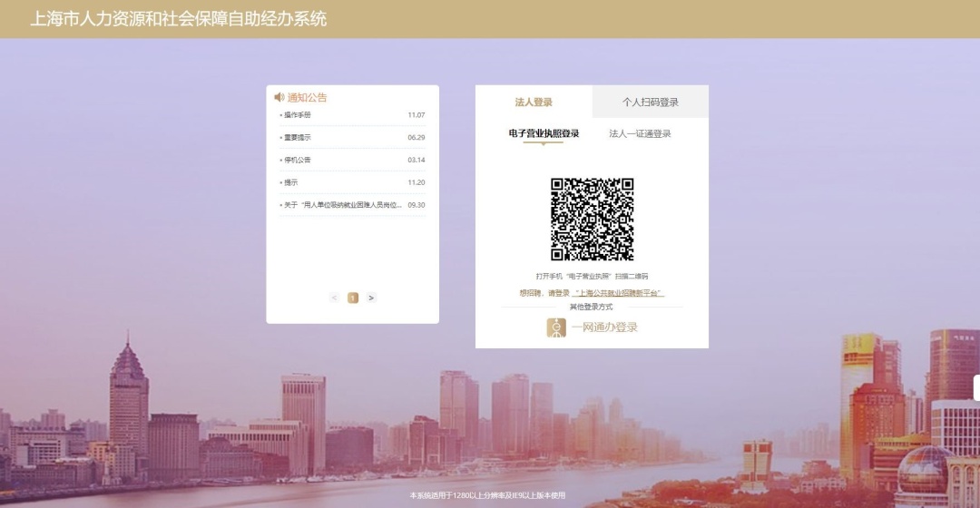Click the speaker icon beside 通知公告
Viewport: 980px width, 508px height.
[279, 97]
